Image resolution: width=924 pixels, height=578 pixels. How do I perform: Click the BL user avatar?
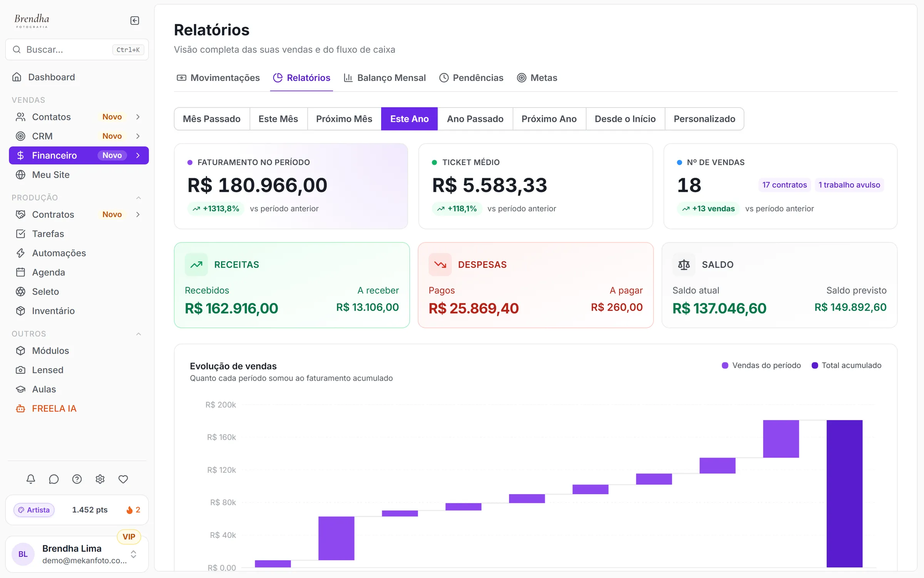pos(23,554)
